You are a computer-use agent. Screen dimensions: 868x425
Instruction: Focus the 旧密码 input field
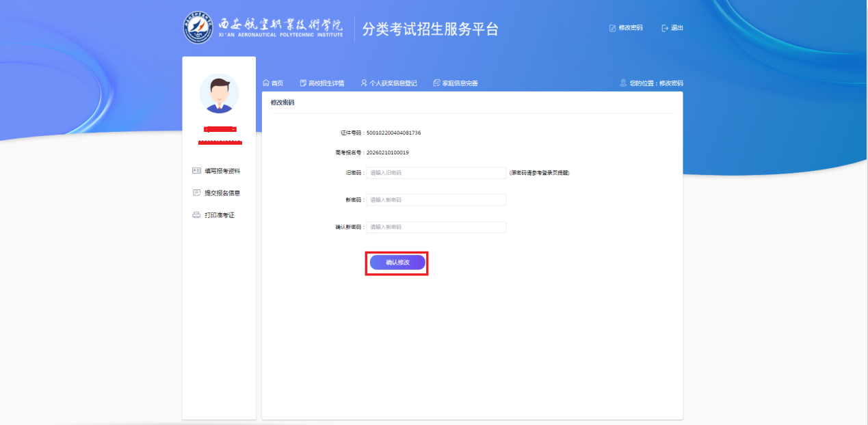point(436,173)
